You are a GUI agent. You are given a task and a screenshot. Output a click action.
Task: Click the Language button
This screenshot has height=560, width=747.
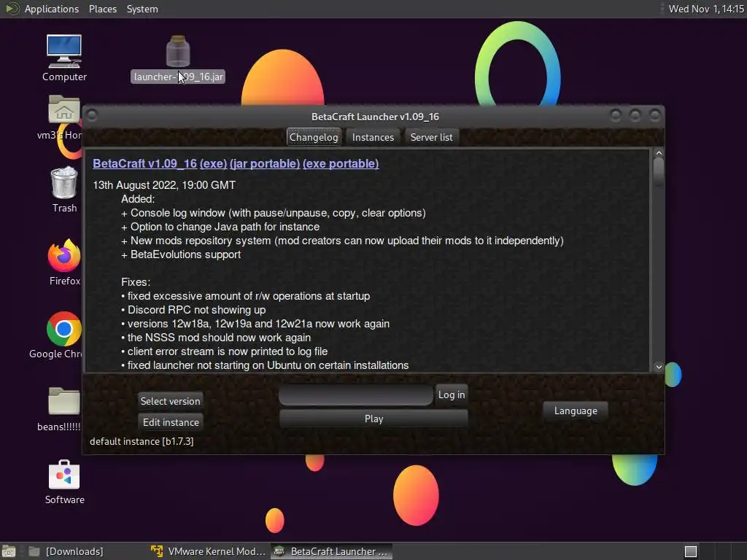(x=575, y=411)
